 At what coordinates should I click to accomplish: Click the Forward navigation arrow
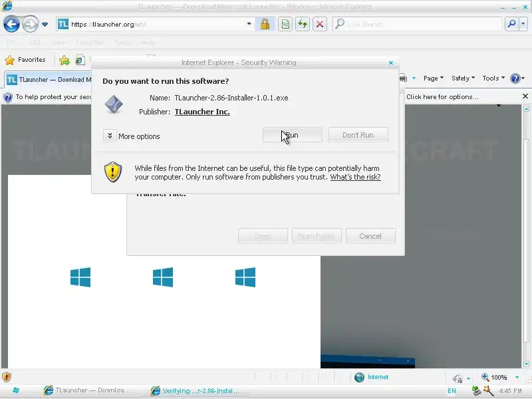coord(30,24)
